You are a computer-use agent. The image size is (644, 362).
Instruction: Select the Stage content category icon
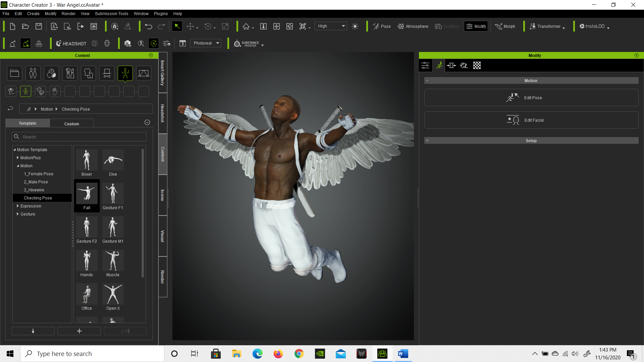pyautogui.click(x=144, y=73)
